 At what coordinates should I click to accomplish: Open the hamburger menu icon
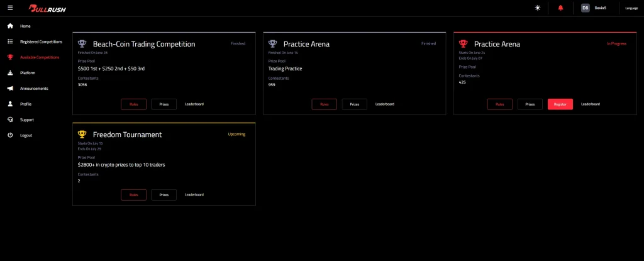(x=10, y=8)
